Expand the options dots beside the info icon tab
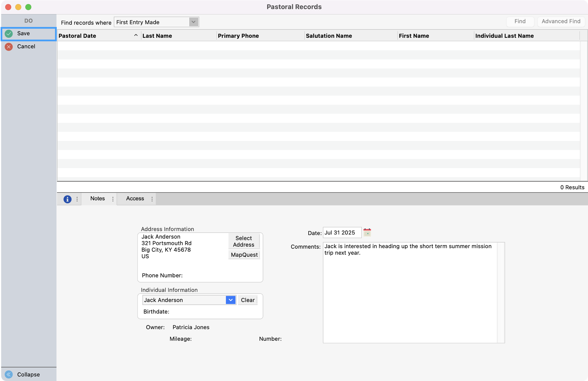The height and width of the screenshot is (381, 588). 77,199
